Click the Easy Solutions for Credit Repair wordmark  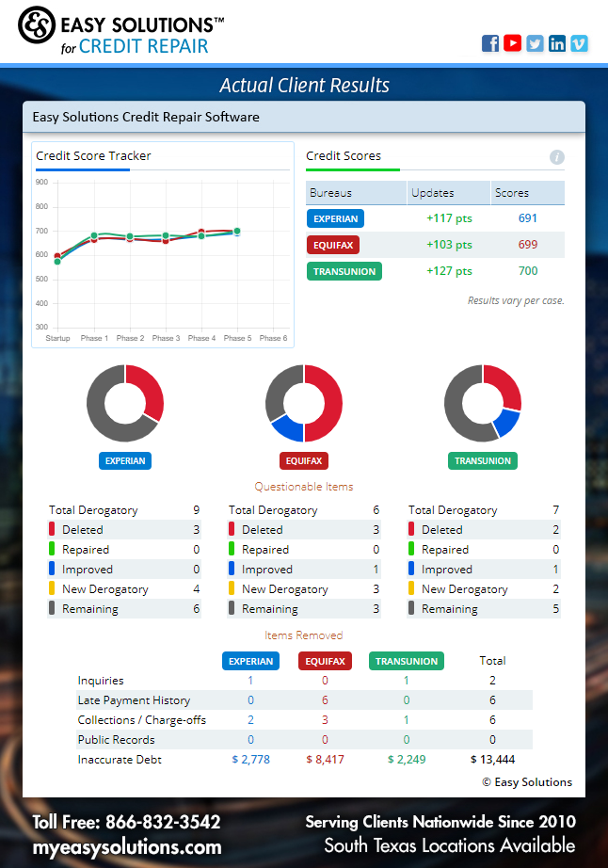pyautogui.click(x=142, y=35)
